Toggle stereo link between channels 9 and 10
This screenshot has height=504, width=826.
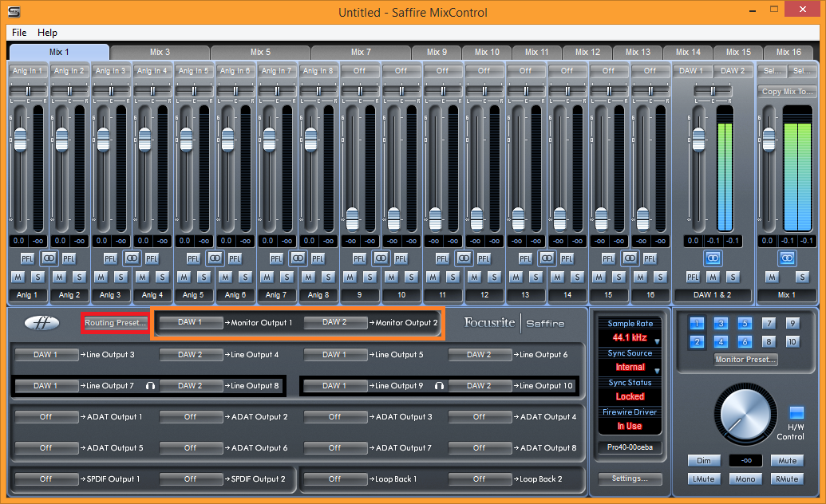coord(381,258)
